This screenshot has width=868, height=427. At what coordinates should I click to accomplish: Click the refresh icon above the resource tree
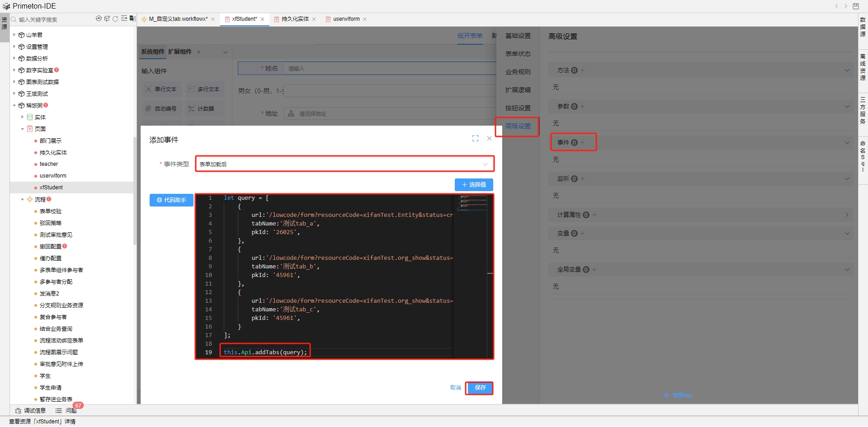(115, 19)
